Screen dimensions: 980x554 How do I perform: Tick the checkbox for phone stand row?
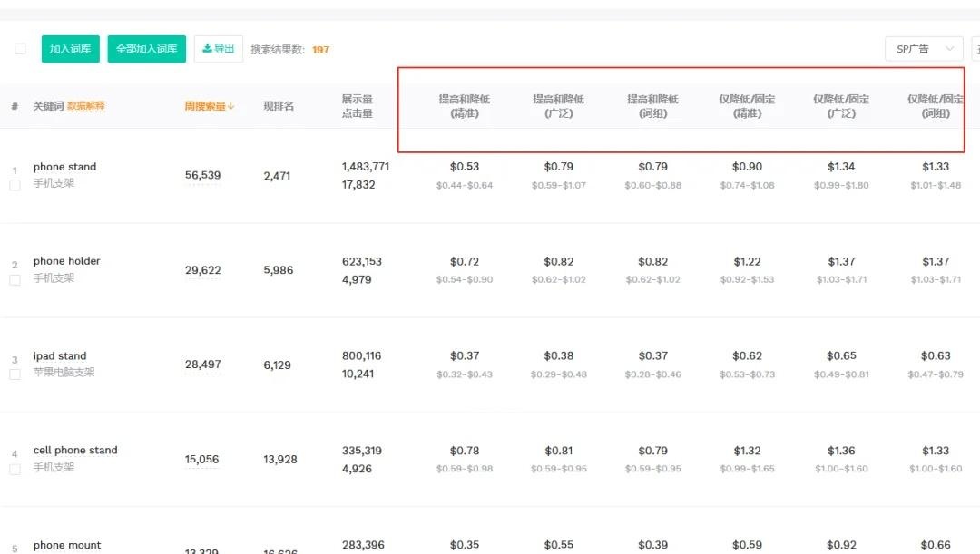15,186
